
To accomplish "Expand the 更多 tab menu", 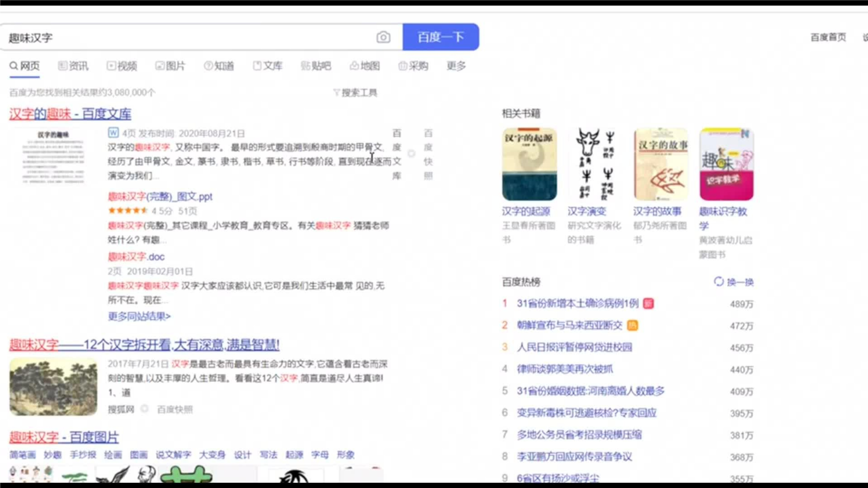I will [x=456, y=66].
